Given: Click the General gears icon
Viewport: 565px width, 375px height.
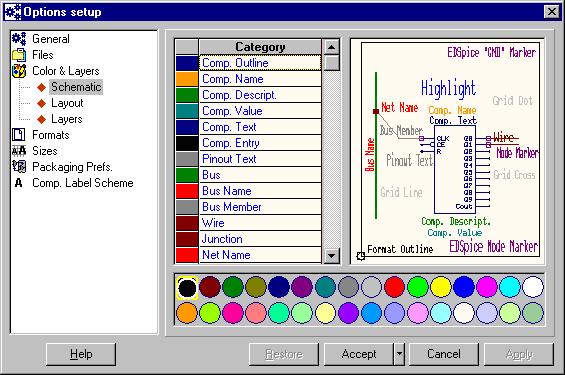Looking at the screenshot, I should (19, 39).
